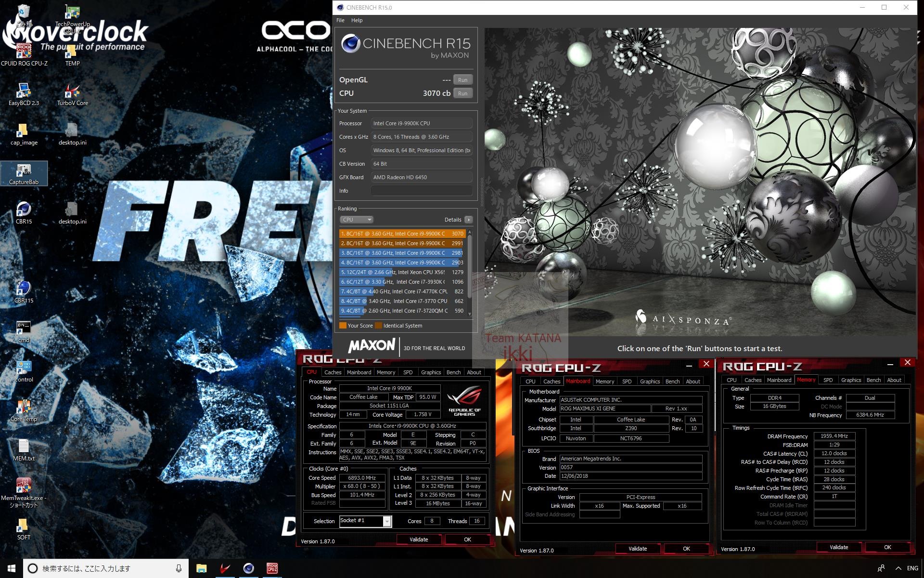Launch the cmd desktop shortcut
The width and height of the screenshot is (924, 578).
(24, 331)
